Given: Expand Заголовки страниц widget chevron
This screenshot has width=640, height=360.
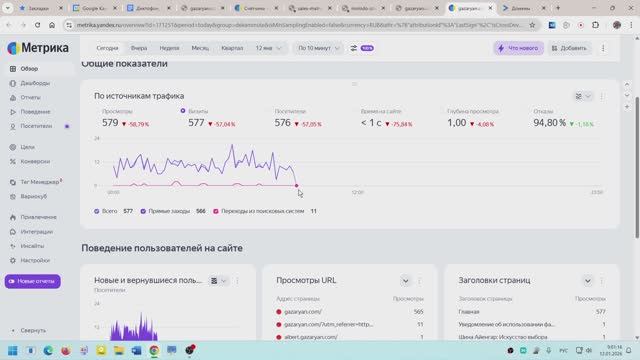Looking at the screenshot, I should click(x=587, y=281).
